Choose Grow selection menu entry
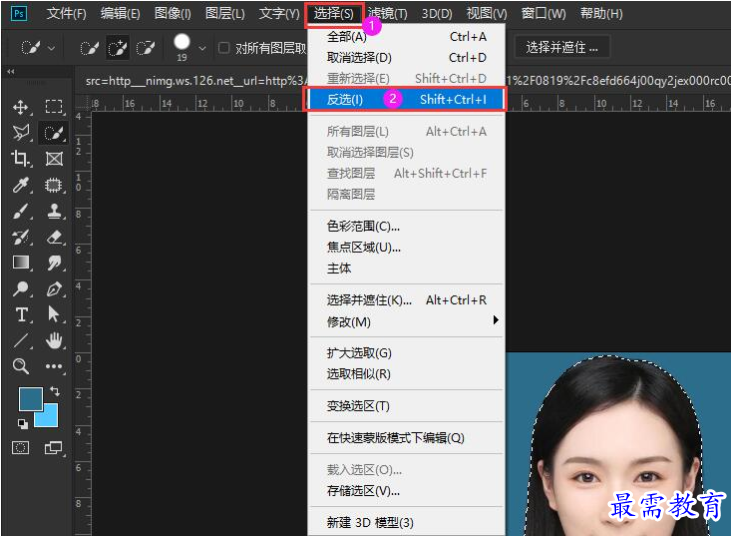The image size is (732, 537). (406, 353)
